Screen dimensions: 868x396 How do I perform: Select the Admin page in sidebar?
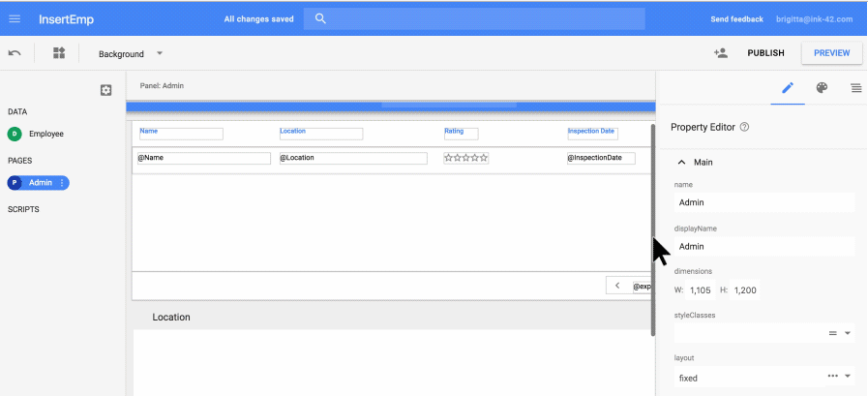tap(38, 183)
